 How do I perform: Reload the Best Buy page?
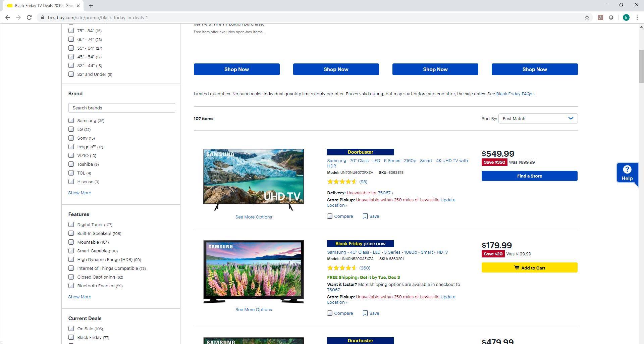[29, 17]
